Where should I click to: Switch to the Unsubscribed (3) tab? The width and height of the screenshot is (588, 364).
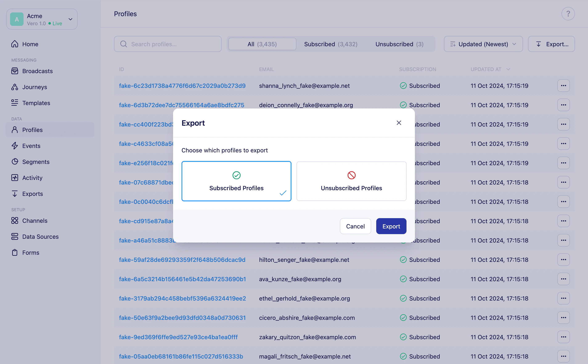[x=399, y=44]
